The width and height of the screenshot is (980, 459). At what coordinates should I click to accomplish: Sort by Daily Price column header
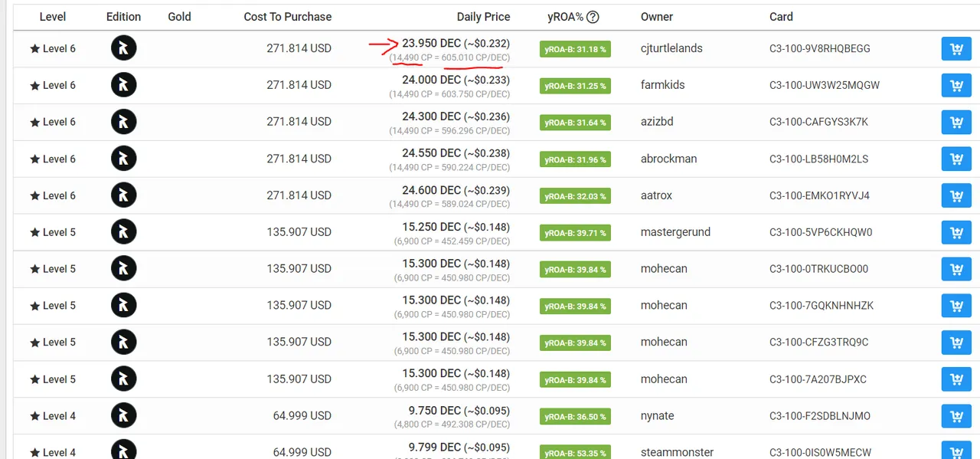(x=483, y=17)
